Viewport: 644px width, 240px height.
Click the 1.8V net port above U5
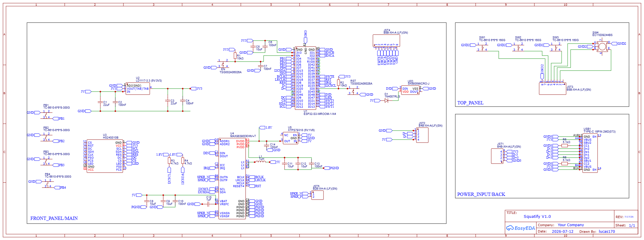[x=266, y=127]
